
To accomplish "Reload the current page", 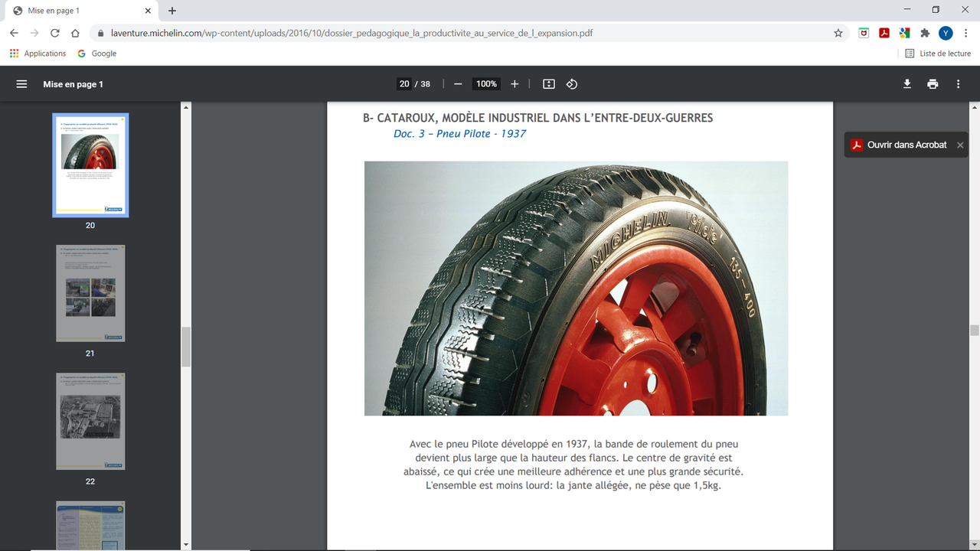I will (x=55, y=33).
